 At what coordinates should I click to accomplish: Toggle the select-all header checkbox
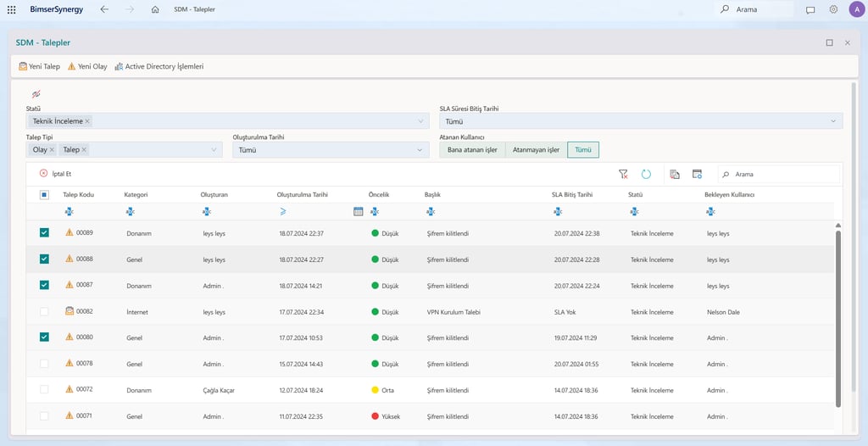[x=44, y=194]
